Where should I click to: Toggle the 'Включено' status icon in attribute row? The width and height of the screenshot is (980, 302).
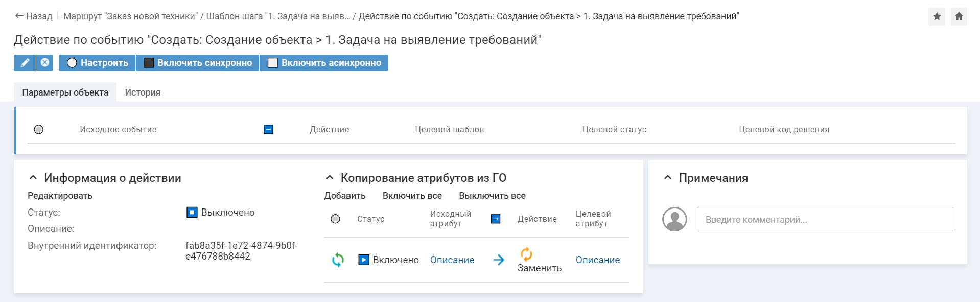point(364,260)
